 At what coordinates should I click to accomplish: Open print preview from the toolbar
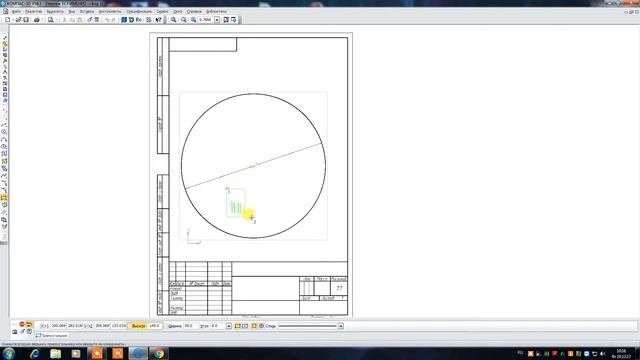51,20
